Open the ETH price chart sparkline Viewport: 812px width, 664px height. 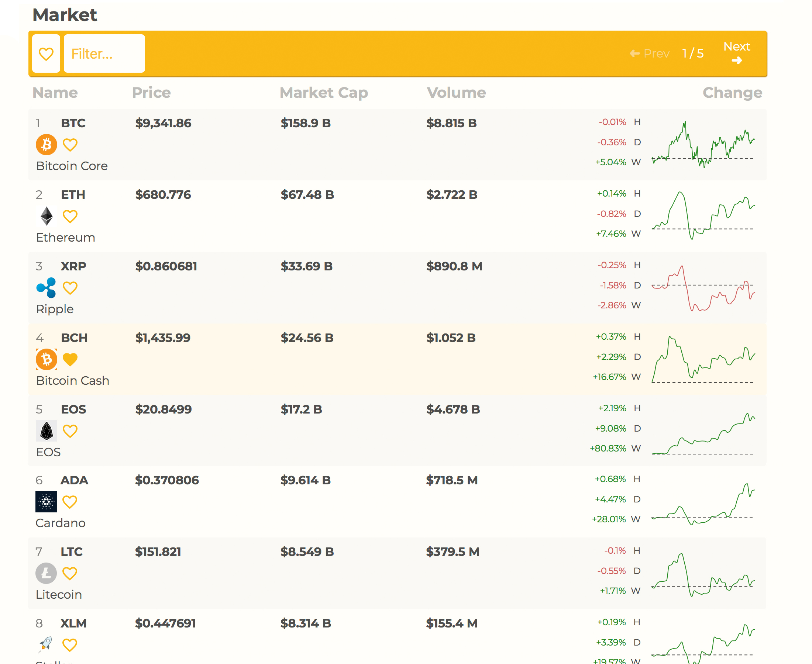point(703,215)
